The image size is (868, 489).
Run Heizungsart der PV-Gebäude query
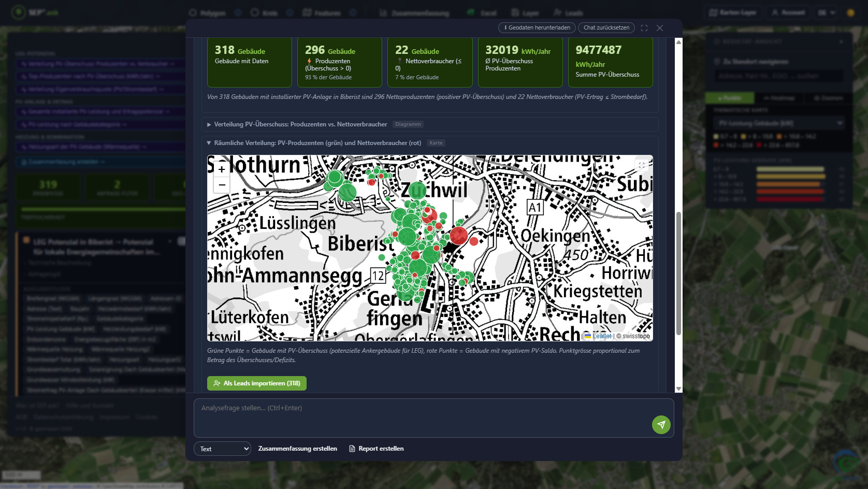[x=101, y=147]
